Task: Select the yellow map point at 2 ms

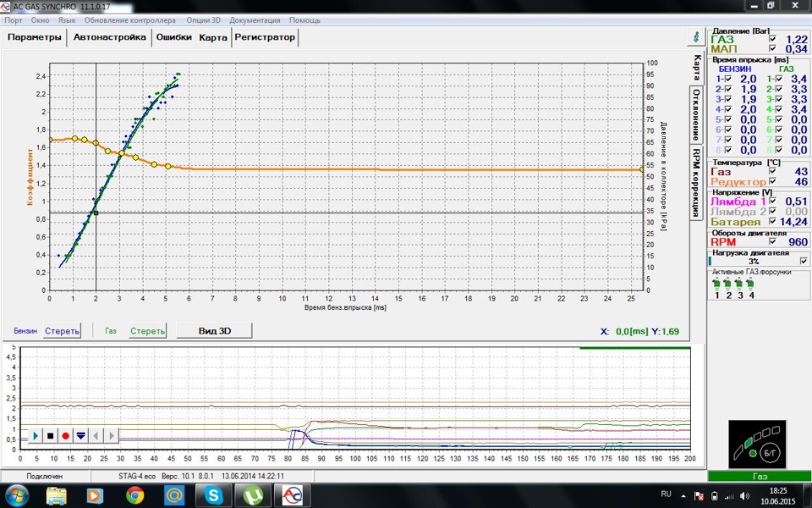Action: point(96,142)
